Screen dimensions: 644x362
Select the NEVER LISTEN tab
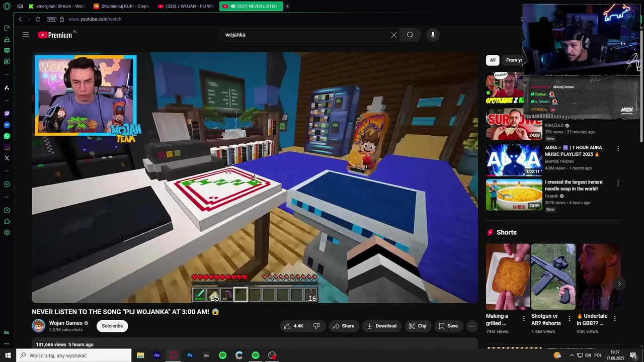coord(251,6)
